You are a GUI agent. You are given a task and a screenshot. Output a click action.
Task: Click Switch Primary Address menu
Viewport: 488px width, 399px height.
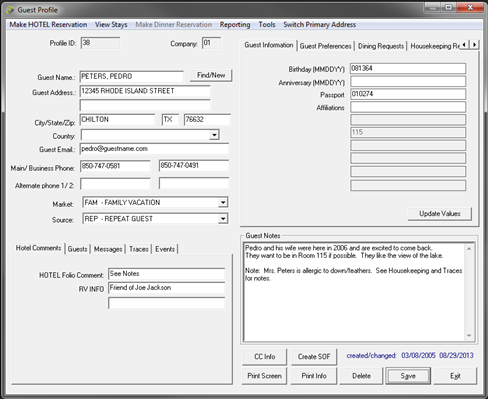pyautogui.click(x=319, y=25)
